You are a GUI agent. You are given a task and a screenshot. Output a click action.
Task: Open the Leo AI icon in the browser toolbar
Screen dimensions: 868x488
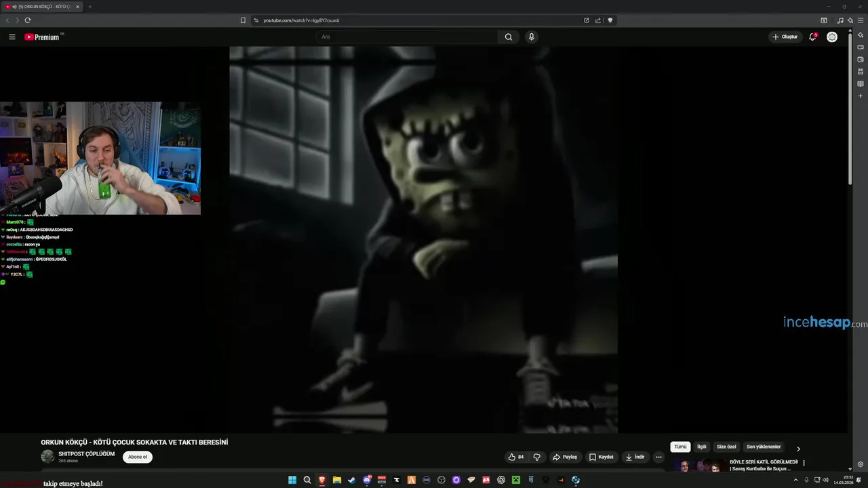coord(850,20)
